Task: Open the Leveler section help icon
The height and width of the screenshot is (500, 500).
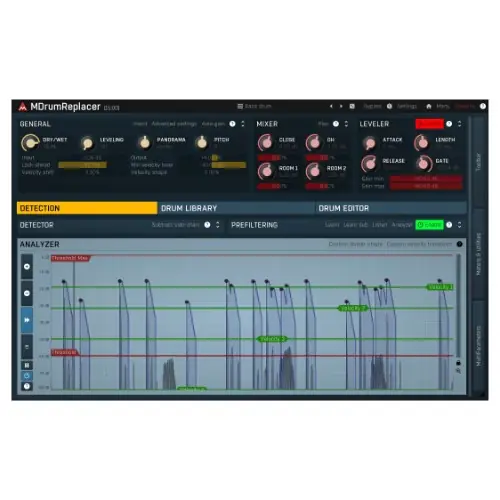Action: click(449, 124)
